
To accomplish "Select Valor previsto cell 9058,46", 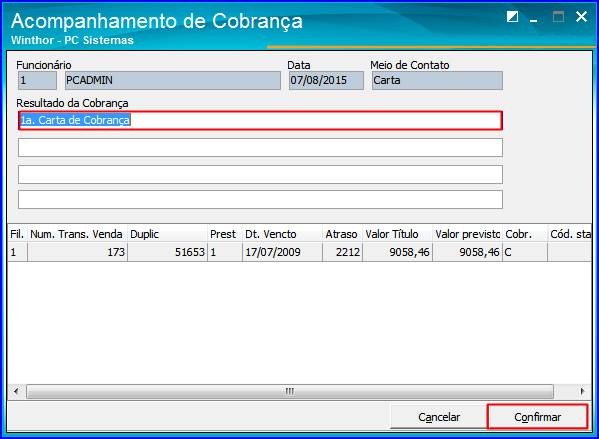I will tap(468, 252).
